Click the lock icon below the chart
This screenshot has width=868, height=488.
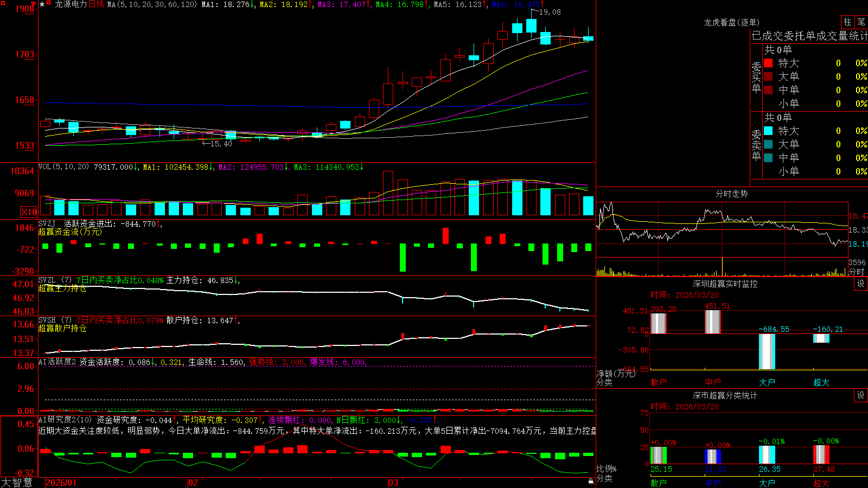[x=591, y=481]
